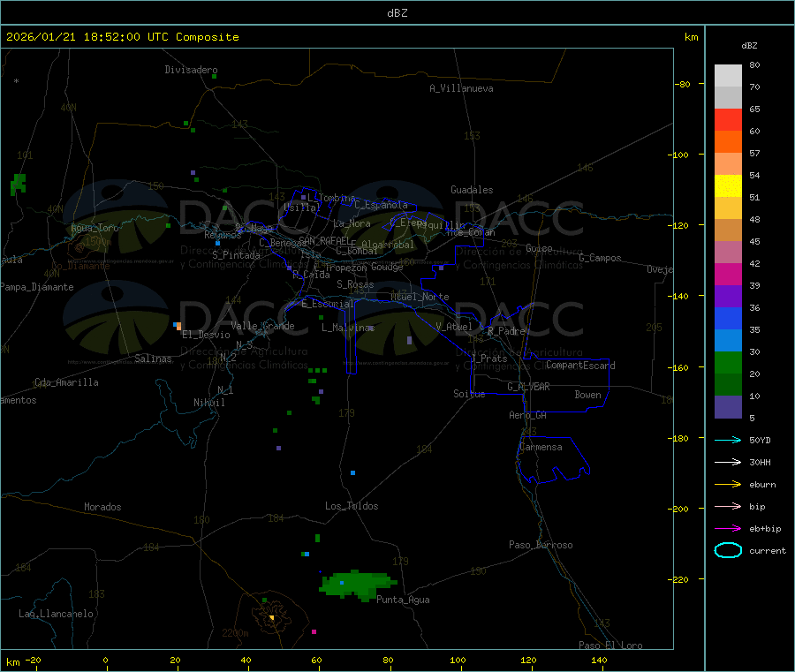Click the 'Atuel_Norte' map label
This screenshot has width=795, height=672.
(x=420, y=297)
